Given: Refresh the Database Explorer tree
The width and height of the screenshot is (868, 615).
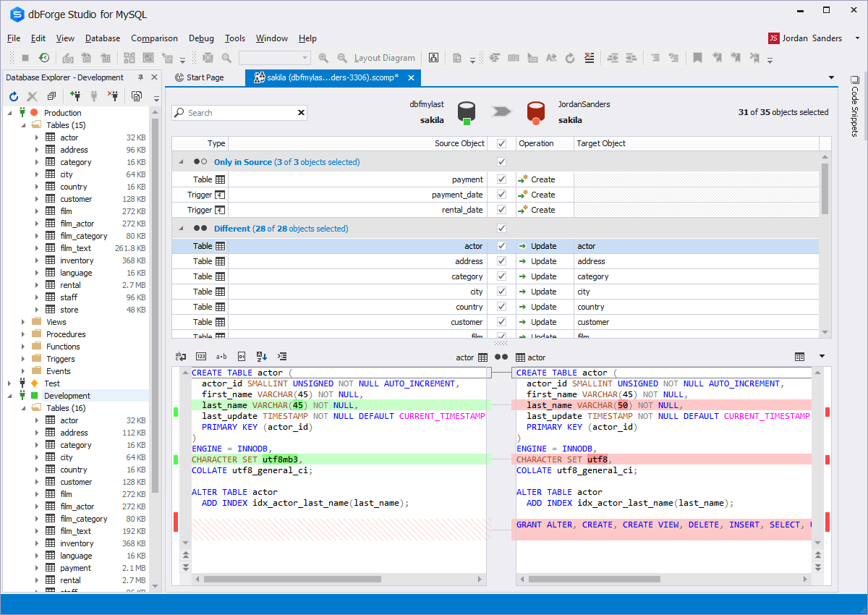Looking at the screenshot, I should [x=12, y=96].
